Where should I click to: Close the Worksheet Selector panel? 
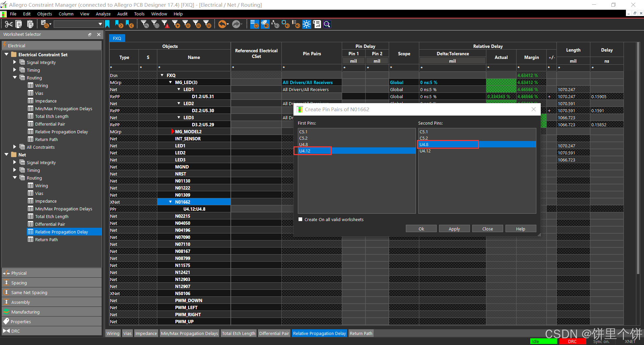(x=99, y=34)
